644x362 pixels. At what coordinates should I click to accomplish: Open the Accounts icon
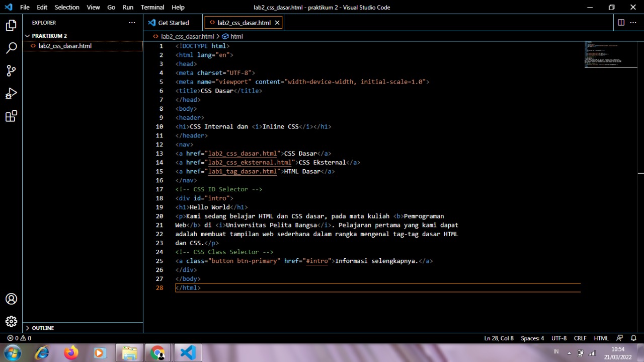click(11, 299)
